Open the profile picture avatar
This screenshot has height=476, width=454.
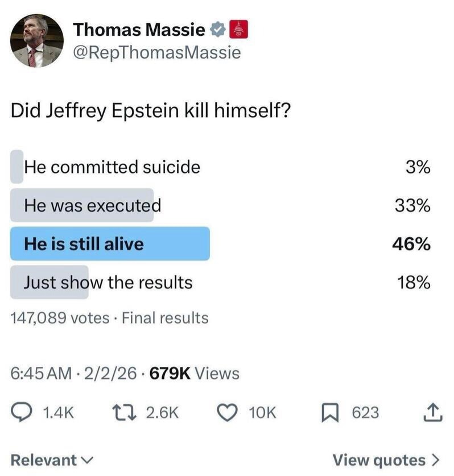pyautogui.click(x=37, y=40)
